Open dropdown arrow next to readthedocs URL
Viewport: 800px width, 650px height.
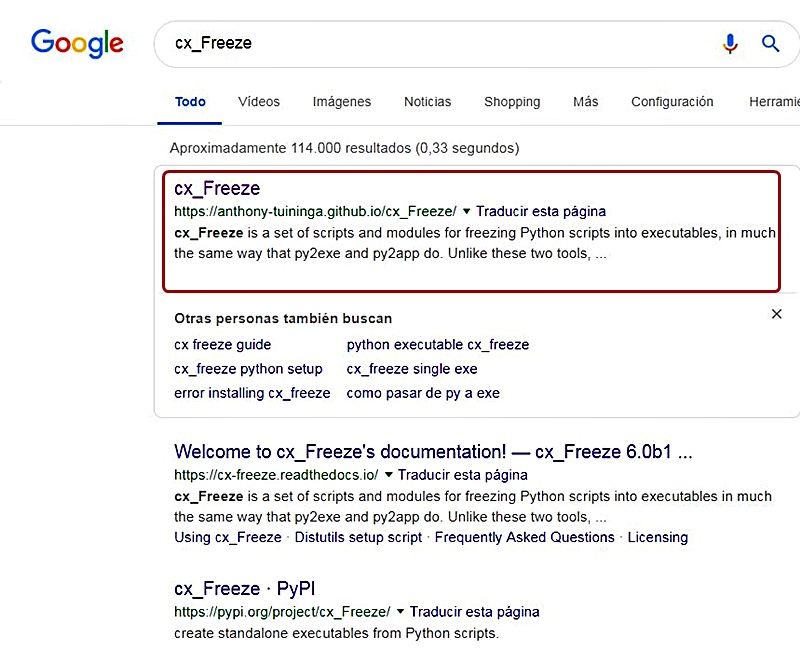[389, 474]
